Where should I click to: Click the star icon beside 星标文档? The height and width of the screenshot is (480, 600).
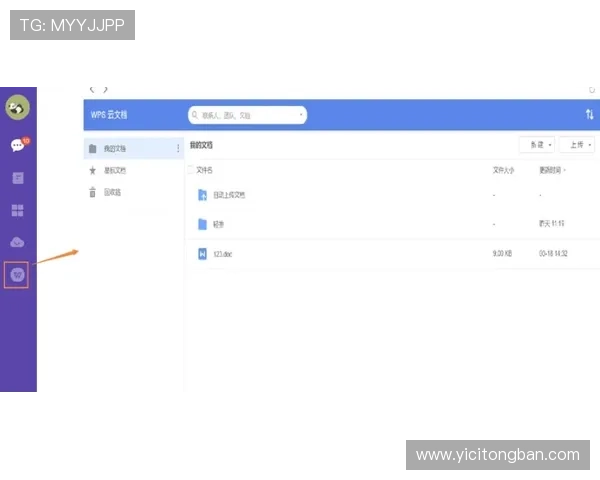[x=93, y=170]
